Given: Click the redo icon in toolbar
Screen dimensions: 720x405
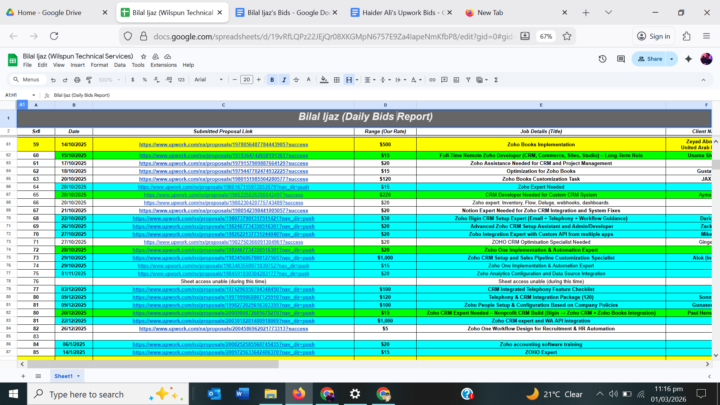Looking at the screenshot, I should (x=65, y=80).
